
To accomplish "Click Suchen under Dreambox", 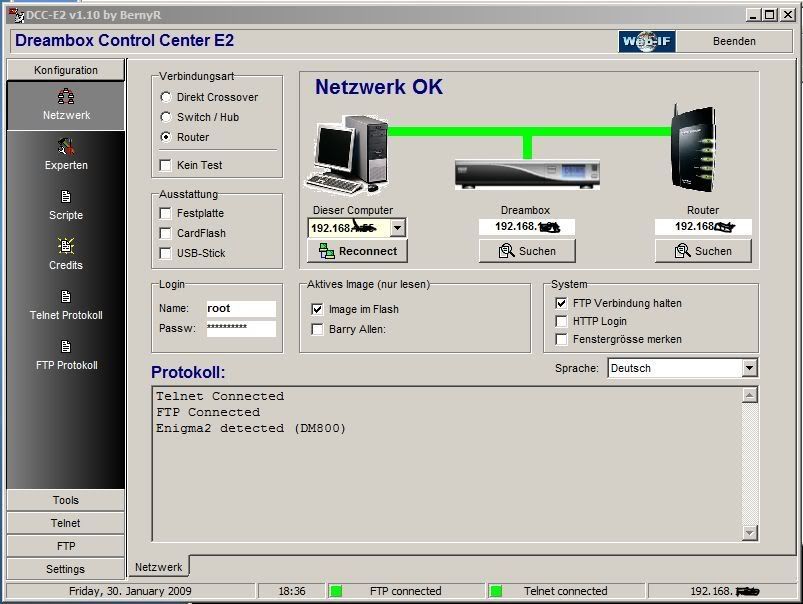I will click(527, 251).
